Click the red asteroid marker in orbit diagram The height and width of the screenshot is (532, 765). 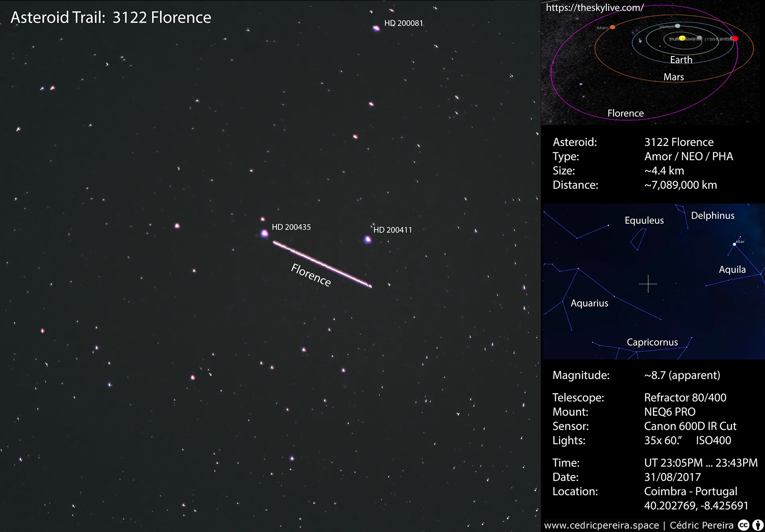(x=735, y=39)
